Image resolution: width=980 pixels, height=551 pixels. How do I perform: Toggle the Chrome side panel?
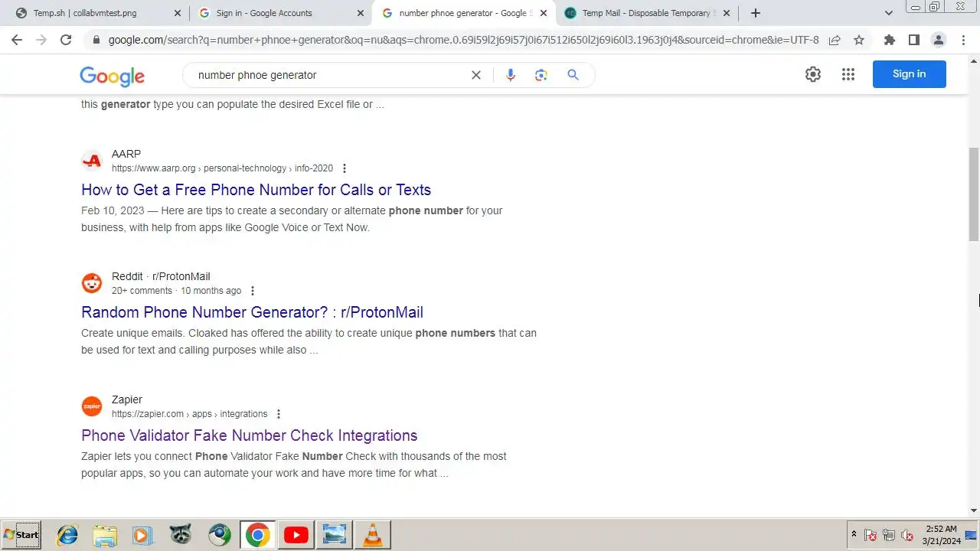(x=913, y=40)
